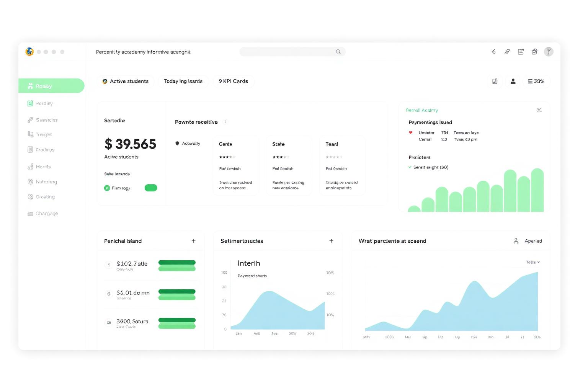Click the plus icon on Setimertosucies
The image size is (588, 392).
click(x=331, y=241)
